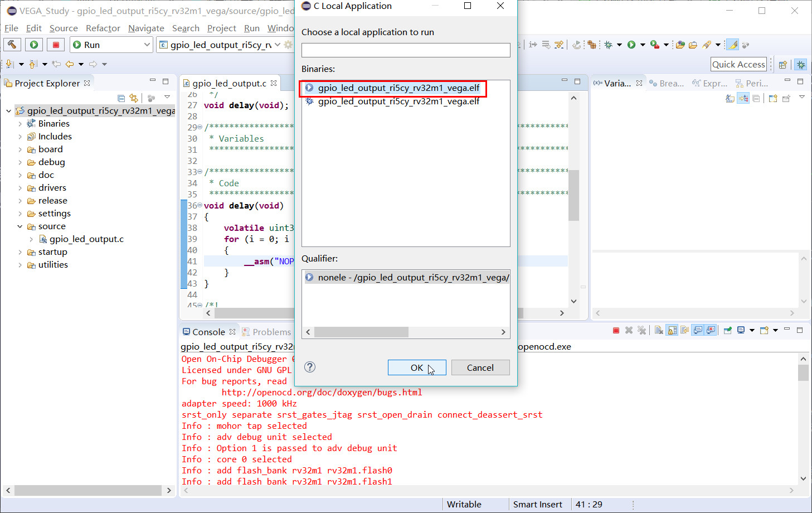Click Previous Annotation up-arrow icon

33,64
